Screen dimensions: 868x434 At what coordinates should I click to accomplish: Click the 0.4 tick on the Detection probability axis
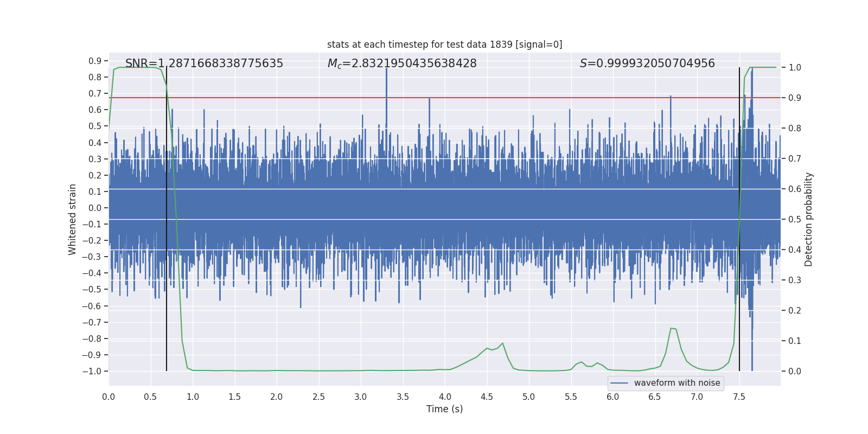click(795, 250)
